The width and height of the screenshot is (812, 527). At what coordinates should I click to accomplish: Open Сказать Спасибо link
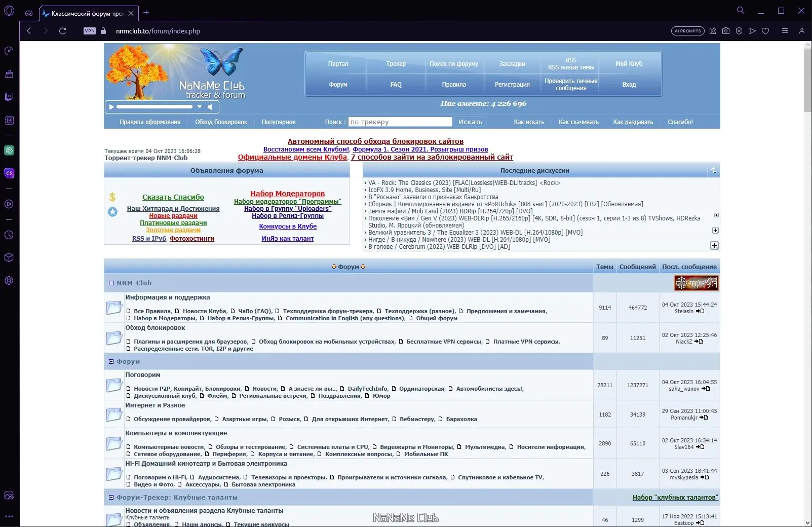tap(173, 197)
